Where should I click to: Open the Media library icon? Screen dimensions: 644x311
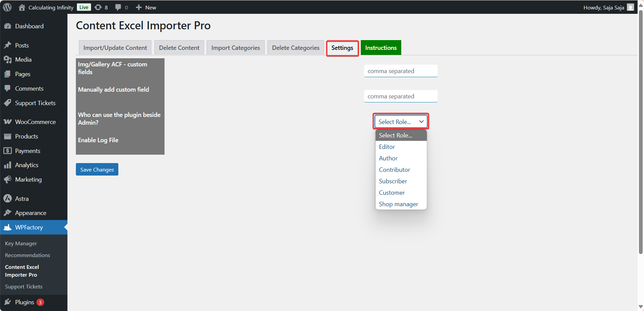(8, 59)
